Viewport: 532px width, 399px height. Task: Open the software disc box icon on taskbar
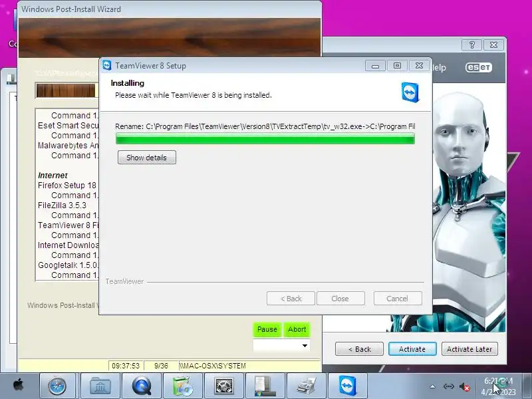(182, 386)
